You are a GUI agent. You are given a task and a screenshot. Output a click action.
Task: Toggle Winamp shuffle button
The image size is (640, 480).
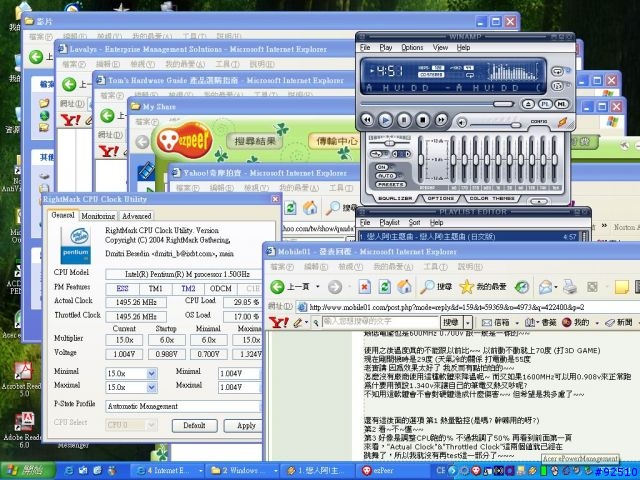coord(558,86)
